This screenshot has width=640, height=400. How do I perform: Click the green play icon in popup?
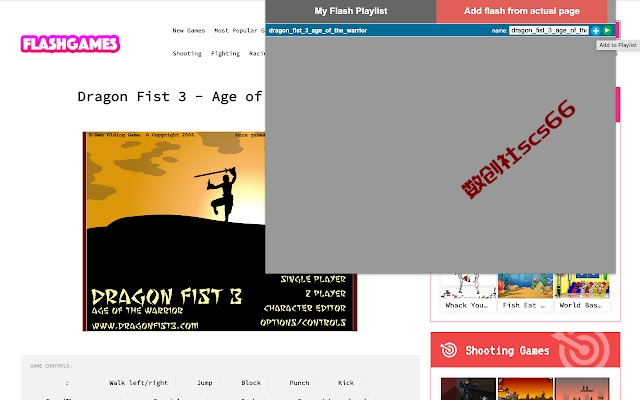coord(607,31)
